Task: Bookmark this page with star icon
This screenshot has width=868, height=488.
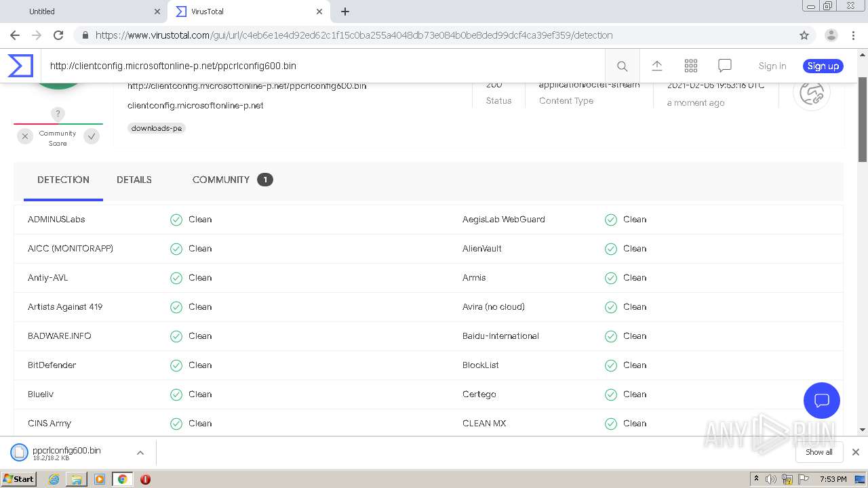Action: [x=804, y=35]
